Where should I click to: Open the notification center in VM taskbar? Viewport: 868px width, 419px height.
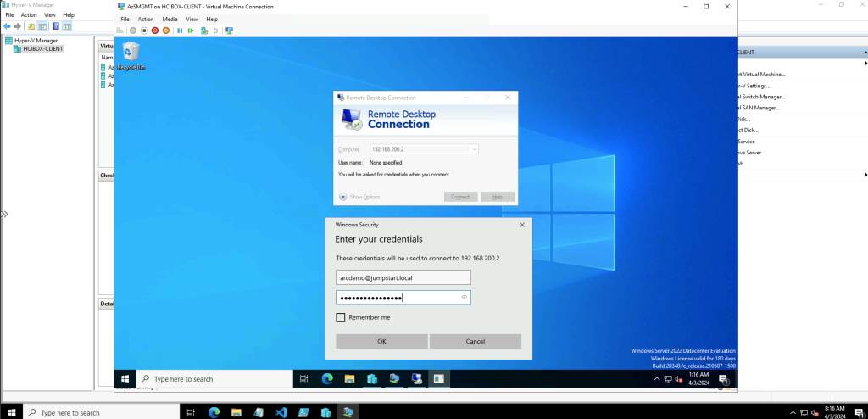point(723,379)
